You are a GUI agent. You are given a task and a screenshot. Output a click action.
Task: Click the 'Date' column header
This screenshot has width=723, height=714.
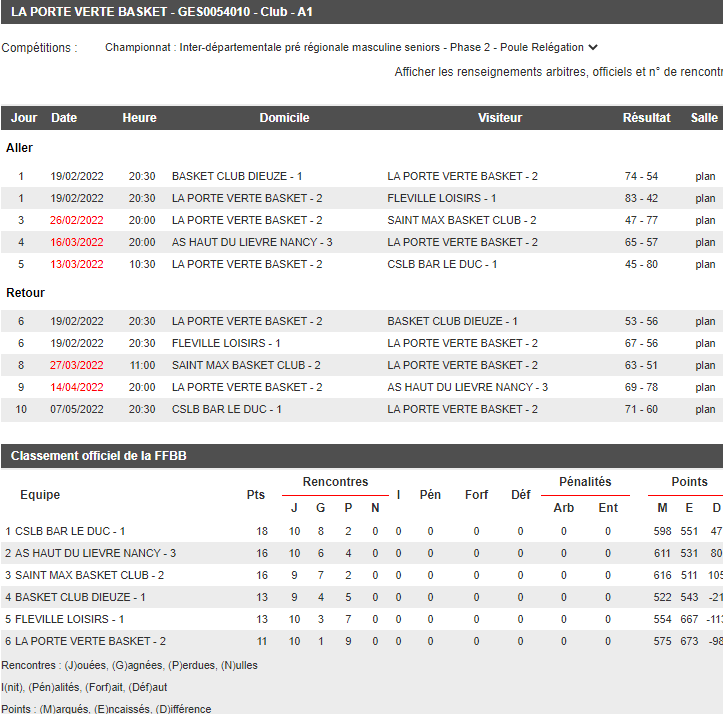tap(64, 118)
